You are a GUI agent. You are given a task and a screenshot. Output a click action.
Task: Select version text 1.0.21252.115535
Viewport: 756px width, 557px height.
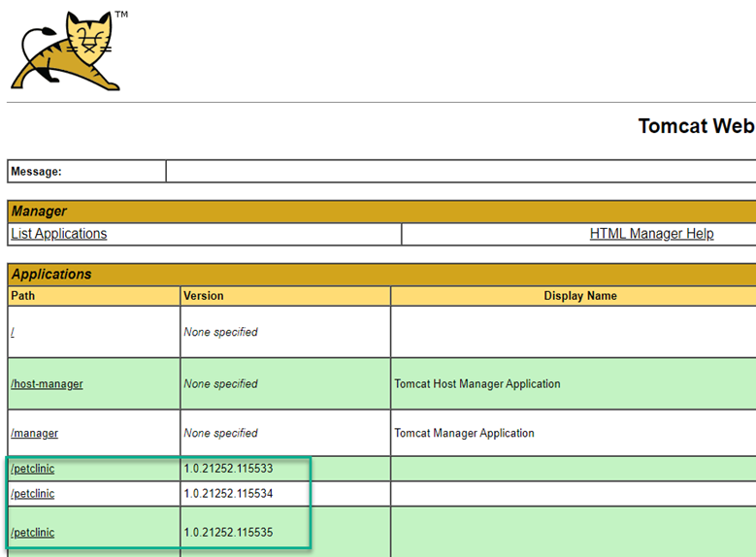228,532
